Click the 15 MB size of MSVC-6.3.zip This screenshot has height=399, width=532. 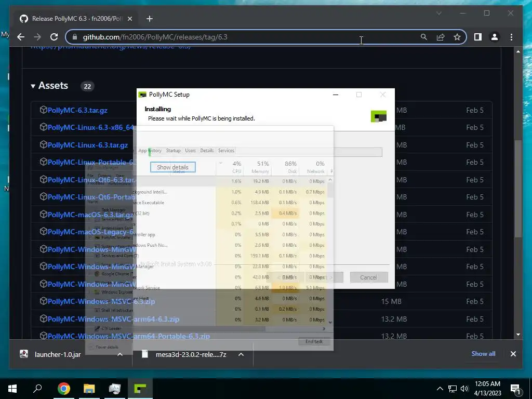(391, 302)
